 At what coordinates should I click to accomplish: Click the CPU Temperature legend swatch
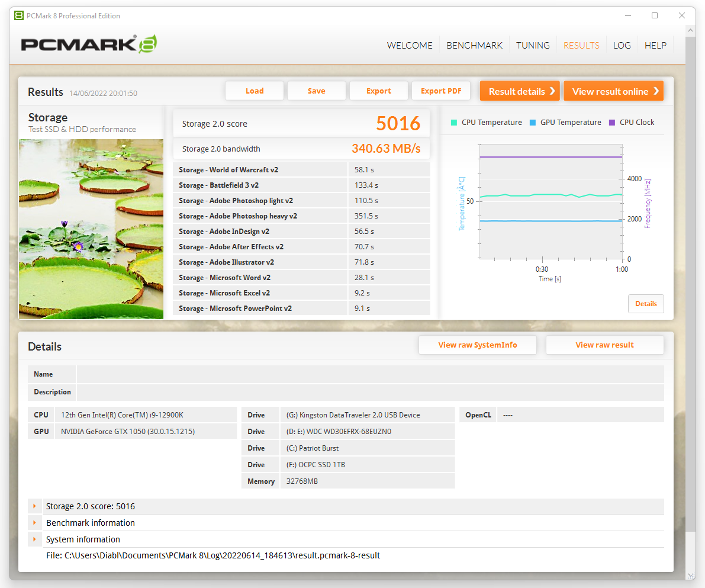coord(454,123)
